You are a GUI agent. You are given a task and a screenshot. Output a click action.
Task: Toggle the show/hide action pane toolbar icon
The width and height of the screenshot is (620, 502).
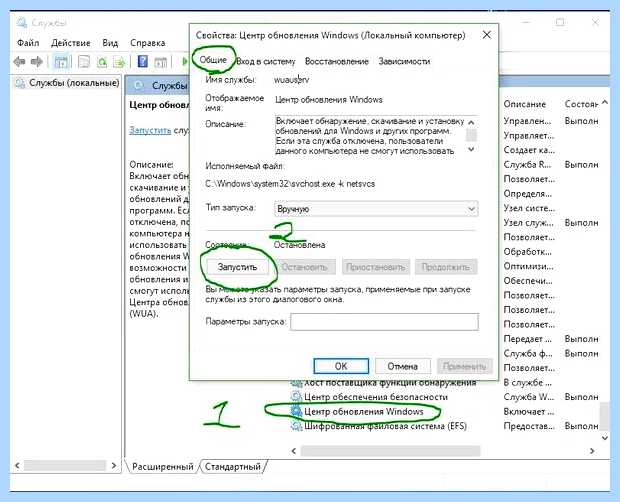click(x=161, y=62)
